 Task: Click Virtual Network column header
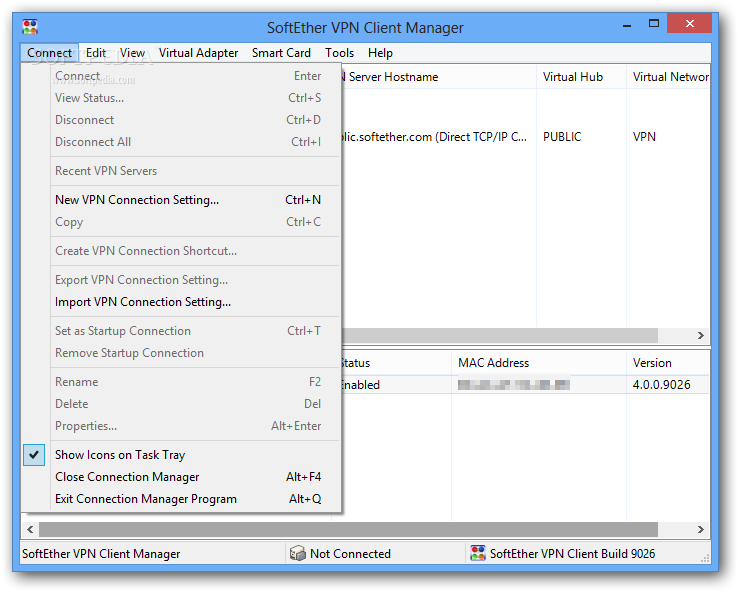coord(668,77)
